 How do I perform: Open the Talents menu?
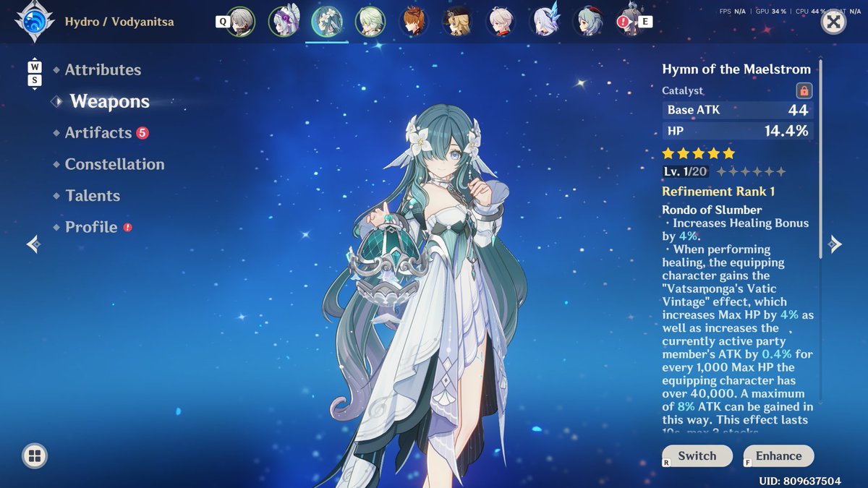(x=92, y=196)
